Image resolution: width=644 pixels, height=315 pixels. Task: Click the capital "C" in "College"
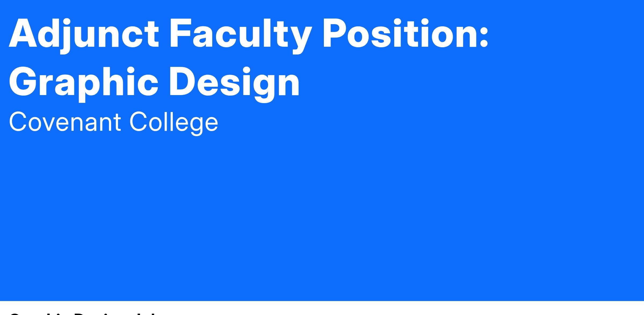139,122
